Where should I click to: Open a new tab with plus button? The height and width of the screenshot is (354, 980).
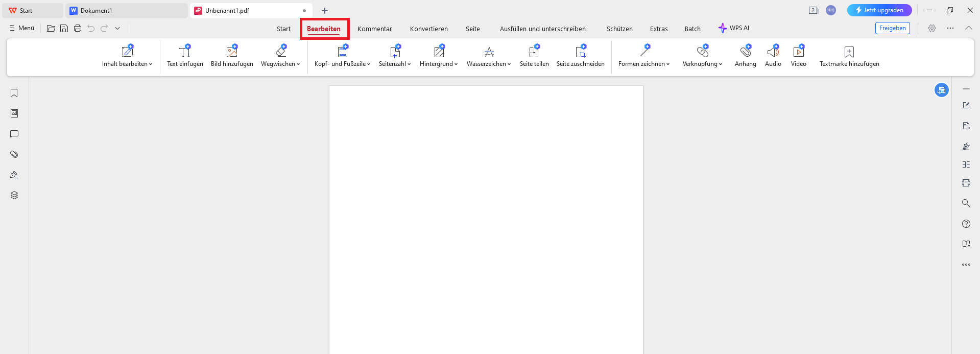click(x=325, y=10)
